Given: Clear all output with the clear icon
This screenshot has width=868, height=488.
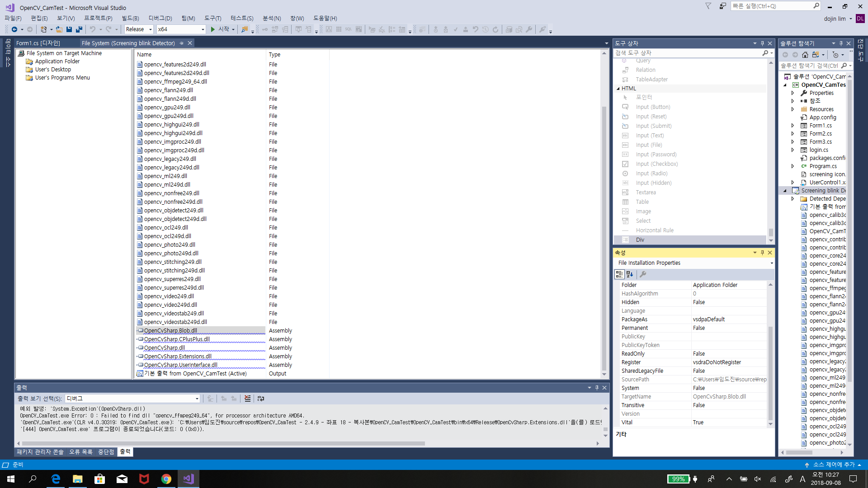Looking at the screenshot, I should [247, 399].
